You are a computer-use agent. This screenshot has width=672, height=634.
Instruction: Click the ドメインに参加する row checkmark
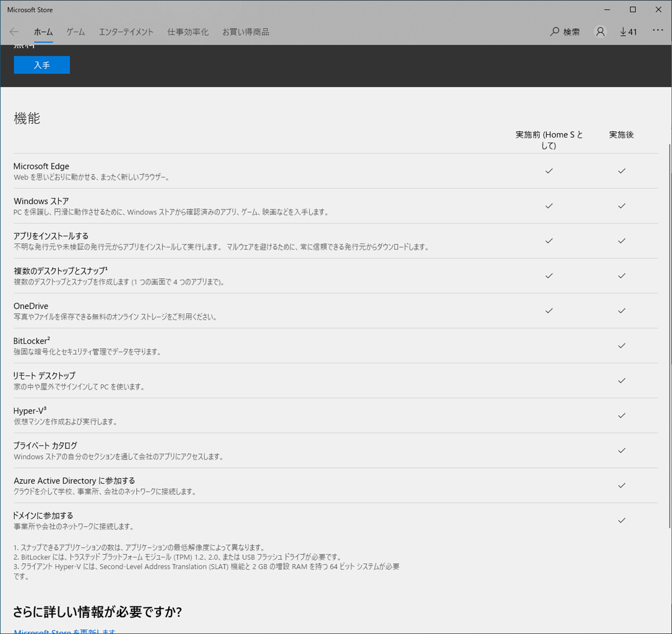621,520
